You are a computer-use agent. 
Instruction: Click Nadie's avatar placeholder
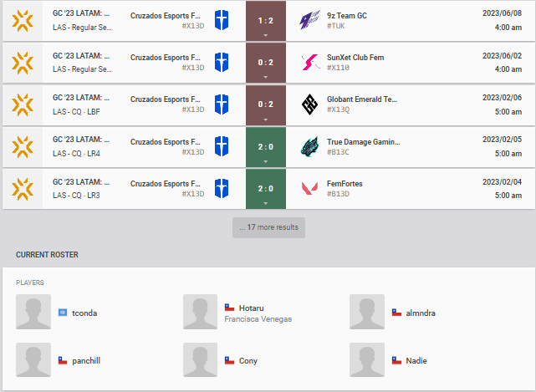click(367, 360)
